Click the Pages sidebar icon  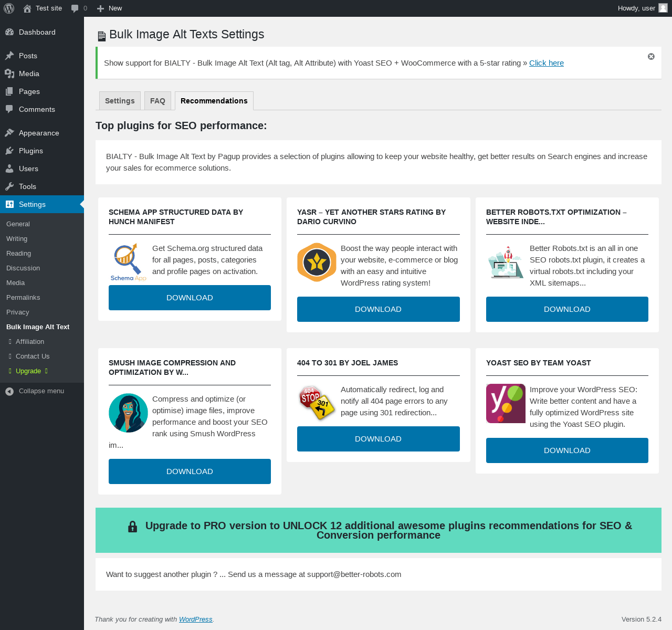pyautogui.click(x=9, y=91)
